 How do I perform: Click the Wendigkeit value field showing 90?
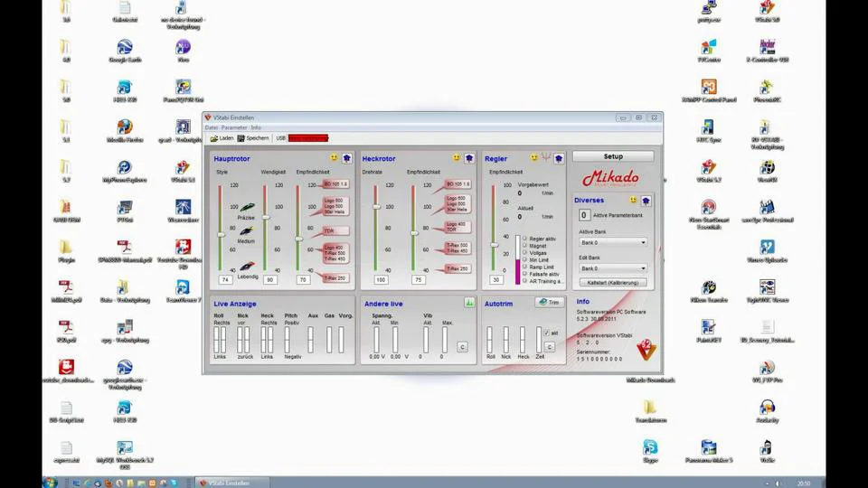(269, 280)
